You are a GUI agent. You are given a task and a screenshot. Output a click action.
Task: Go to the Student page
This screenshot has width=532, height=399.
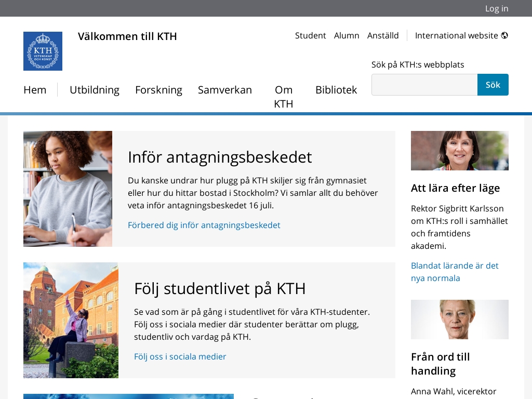tap(310, 36)
